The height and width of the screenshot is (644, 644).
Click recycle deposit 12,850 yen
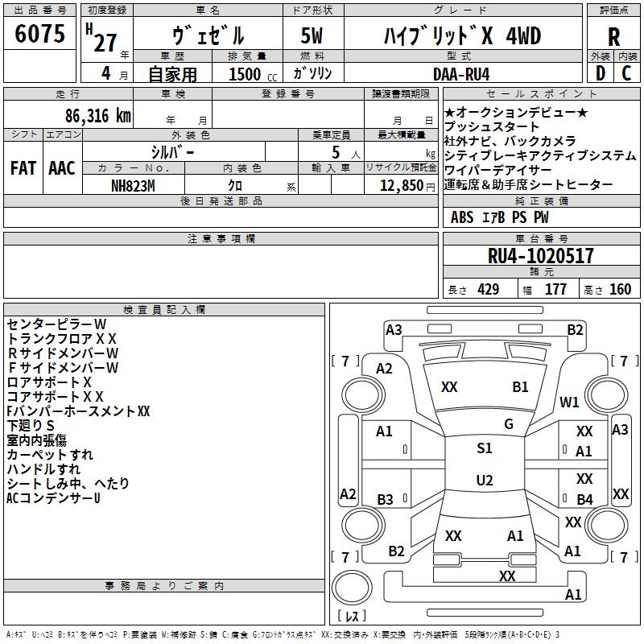pyautogui.click(x=407, y=186)
